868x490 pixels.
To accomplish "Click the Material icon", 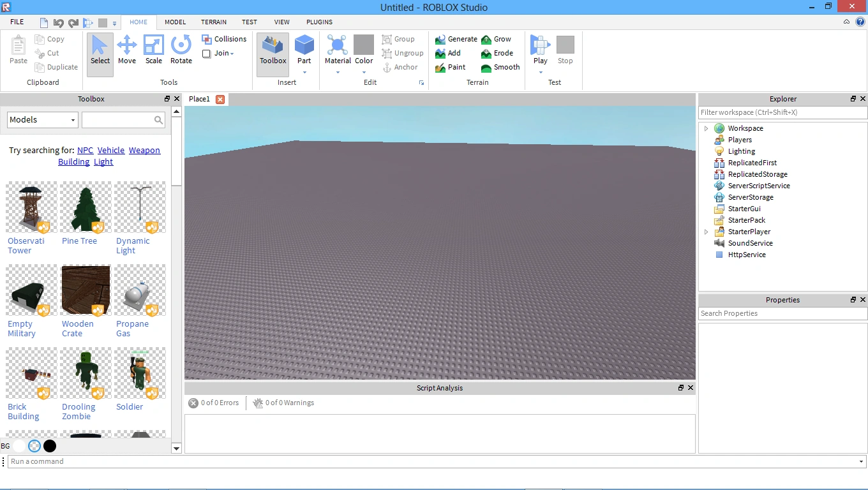I will [x=337, y=46].
